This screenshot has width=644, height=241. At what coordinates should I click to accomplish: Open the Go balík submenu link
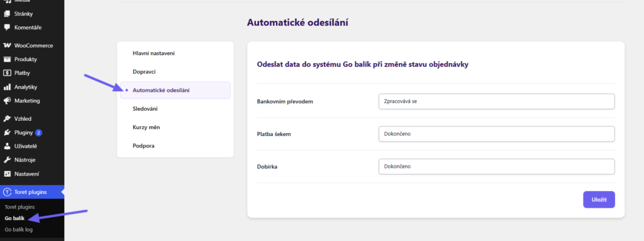pos(15,218)
